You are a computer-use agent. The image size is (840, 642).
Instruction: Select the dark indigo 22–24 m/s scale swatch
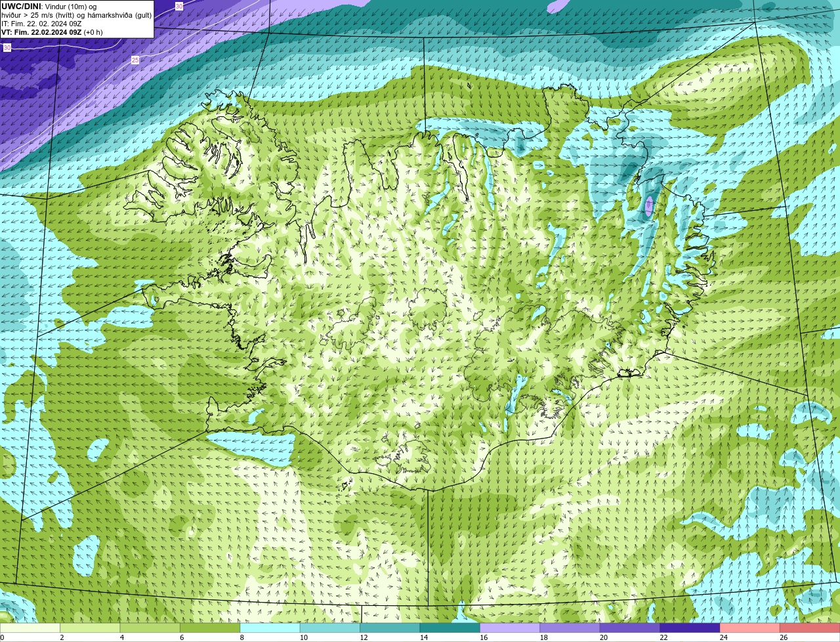click(x=690, y=628)
